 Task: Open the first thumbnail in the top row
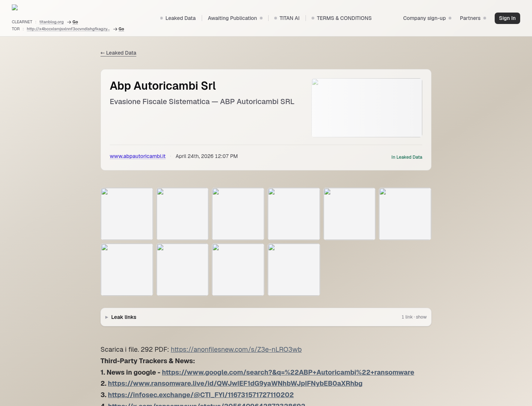(x=127, y=214)
